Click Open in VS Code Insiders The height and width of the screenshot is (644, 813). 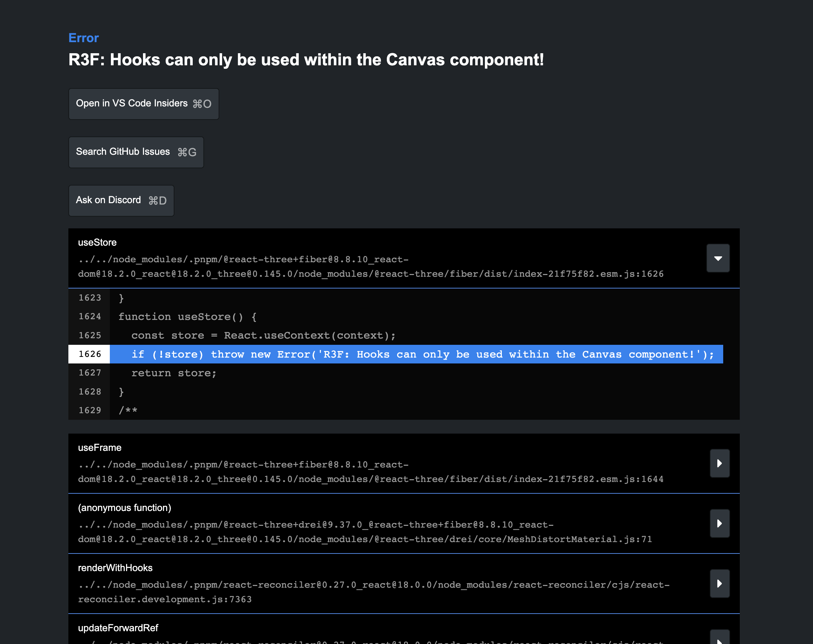(144, 104)
